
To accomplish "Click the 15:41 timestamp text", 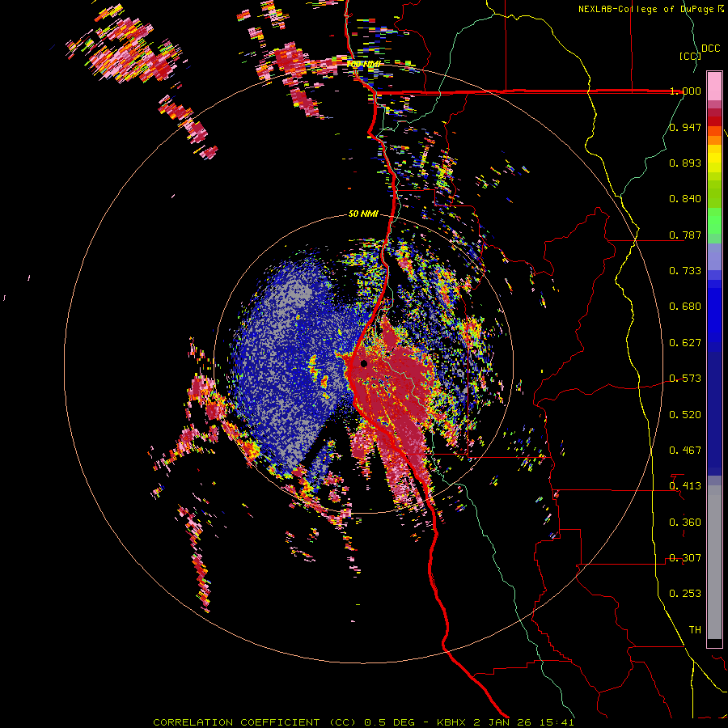I will [557, 722].
